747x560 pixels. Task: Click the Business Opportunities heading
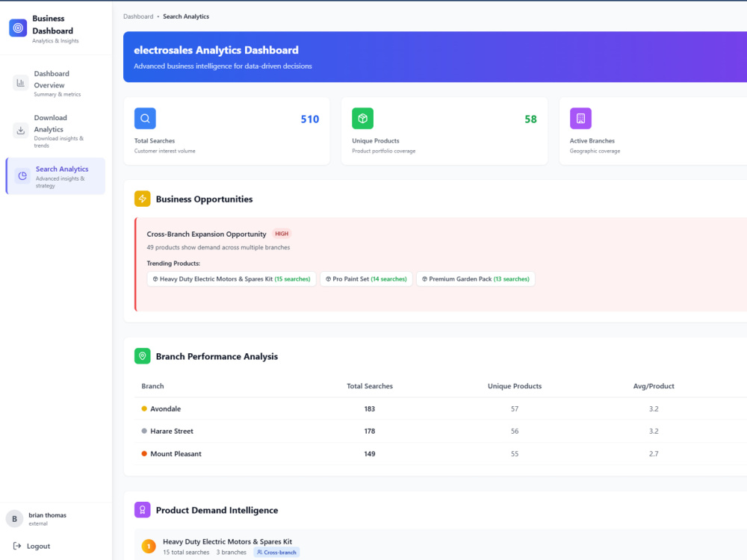204,199
